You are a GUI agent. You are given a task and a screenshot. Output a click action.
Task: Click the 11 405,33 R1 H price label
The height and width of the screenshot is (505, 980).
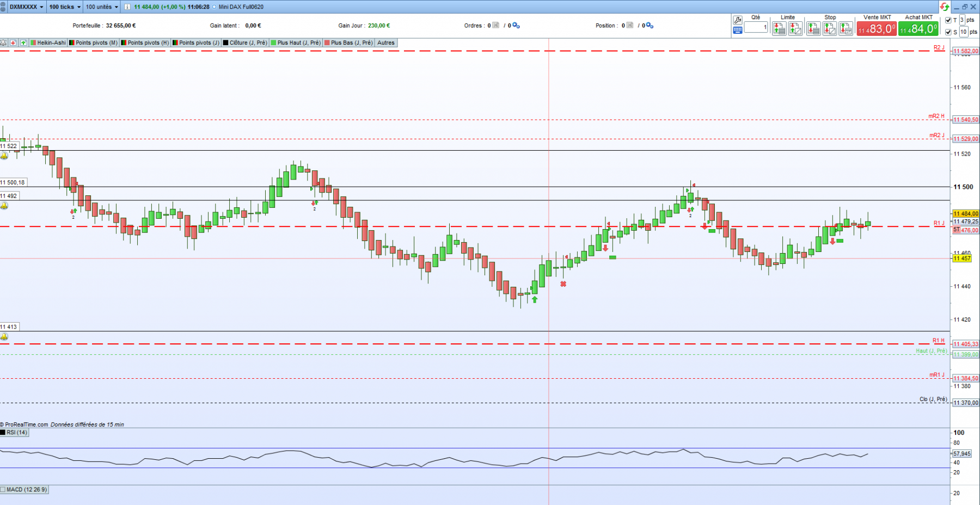965,344
